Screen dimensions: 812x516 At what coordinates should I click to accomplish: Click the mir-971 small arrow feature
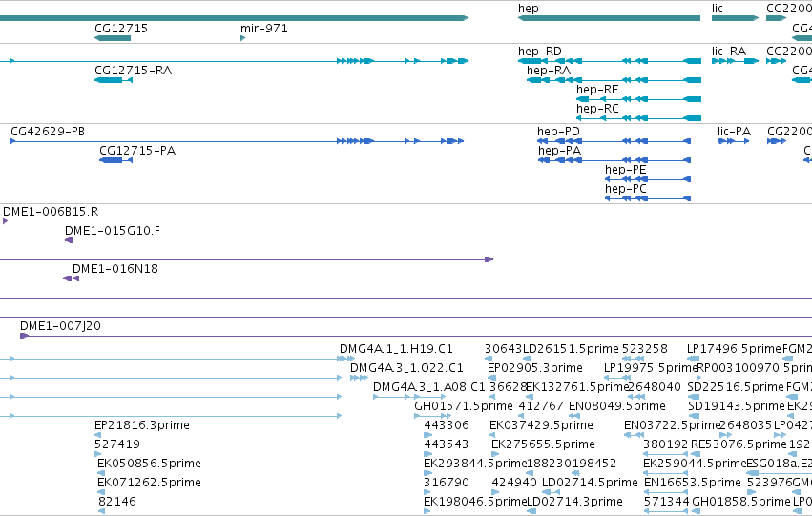[x=243, y=38]
